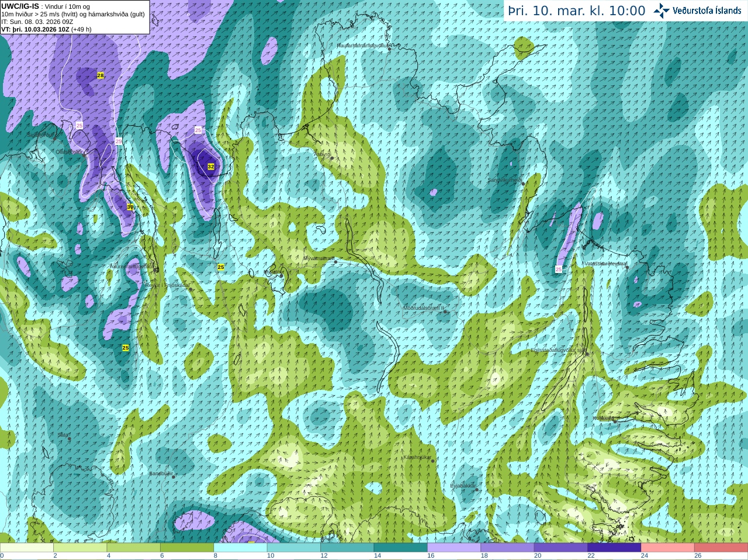
Task: Click the Akureyrarflugvöllur station label
Action: point(133,266)
